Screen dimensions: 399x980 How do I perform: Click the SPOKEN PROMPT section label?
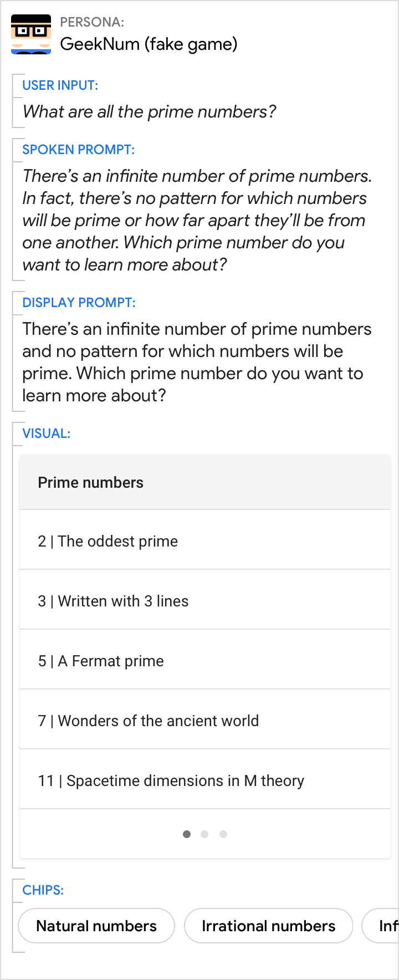pyautogui.click(x=78, y=150)
